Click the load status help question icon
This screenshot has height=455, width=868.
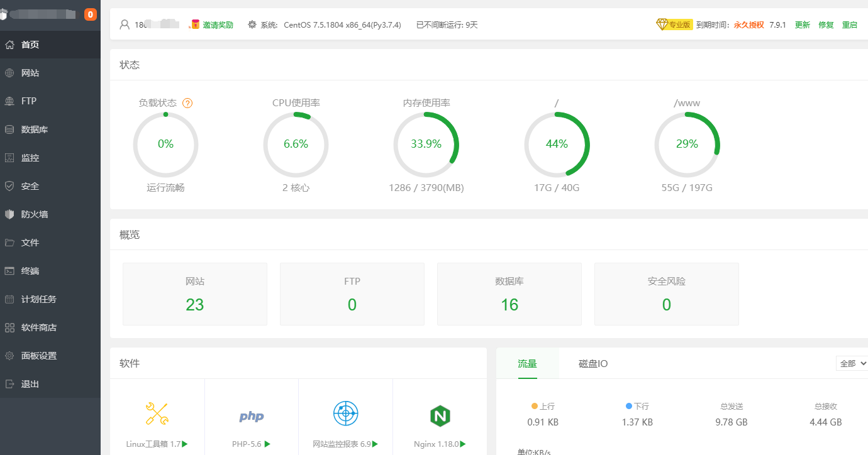(x=187, y=103)
